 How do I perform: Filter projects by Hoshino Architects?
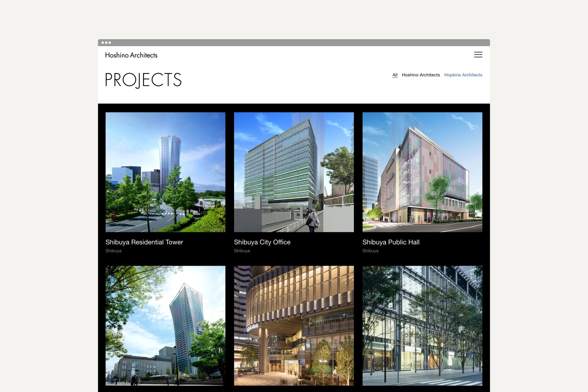point(421,75)
